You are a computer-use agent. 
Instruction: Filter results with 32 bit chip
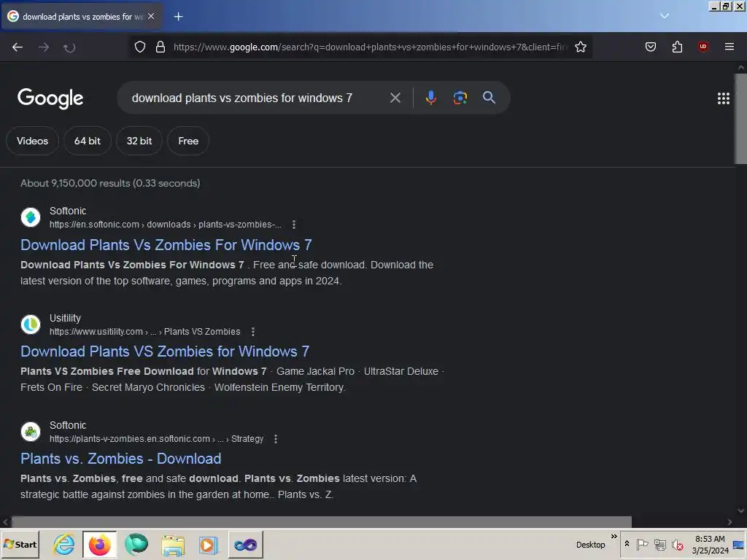coord(139,141)
